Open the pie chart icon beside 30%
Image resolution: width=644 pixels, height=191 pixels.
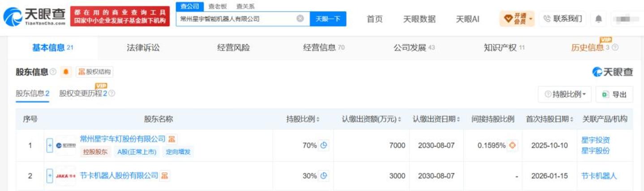pos(324,176)
